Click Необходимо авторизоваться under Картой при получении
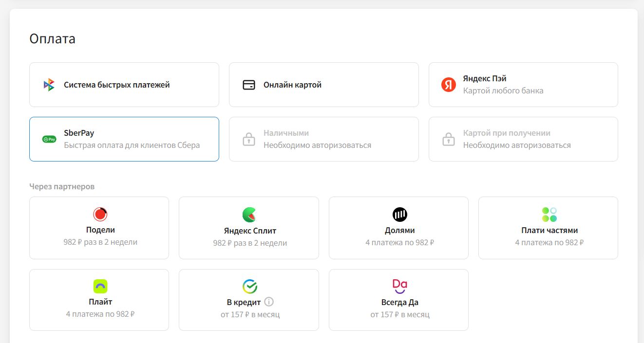 517,145
